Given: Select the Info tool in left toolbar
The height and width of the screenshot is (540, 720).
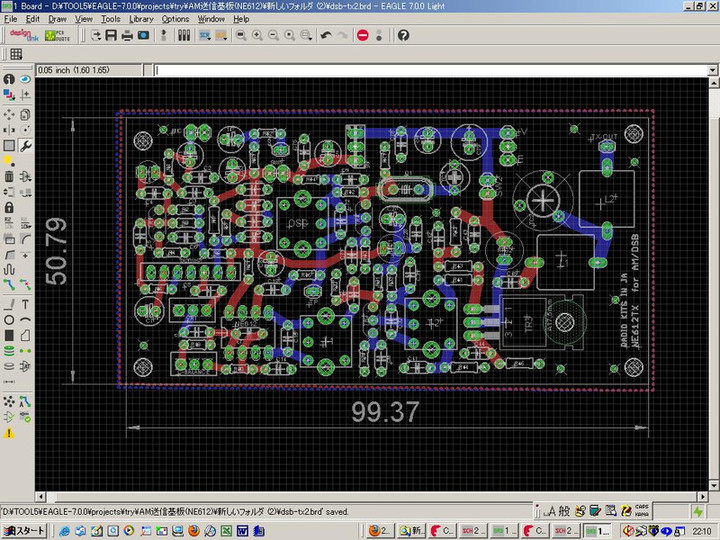Looking at the screenshot, I should pyautogui.click(x=9, y=79).
